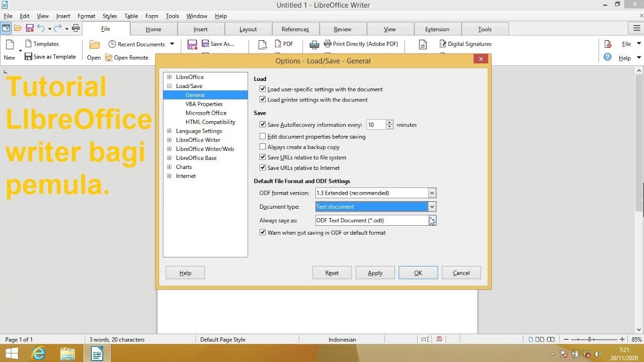The width and height of the screenshot is (644, 362).
Task: Click the notebookbar menu toggle icon
Action: click(x=6, y=28)
